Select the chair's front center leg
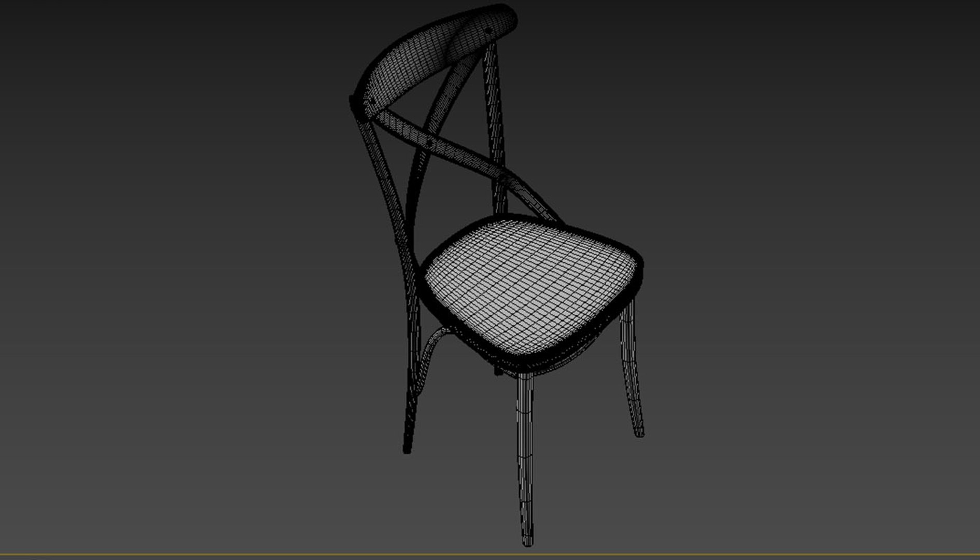This screenshot has height=560, width=980. tap(525, 459)
